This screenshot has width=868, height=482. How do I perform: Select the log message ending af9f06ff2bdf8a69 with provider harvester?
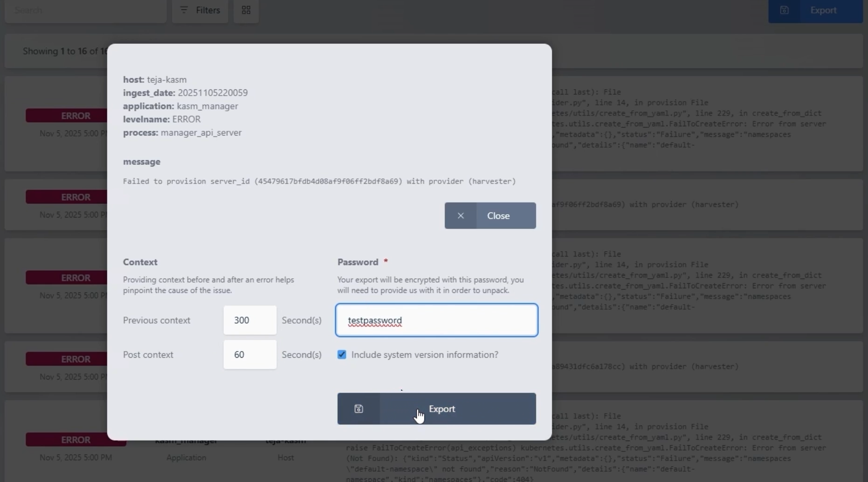tap(645, 204)
